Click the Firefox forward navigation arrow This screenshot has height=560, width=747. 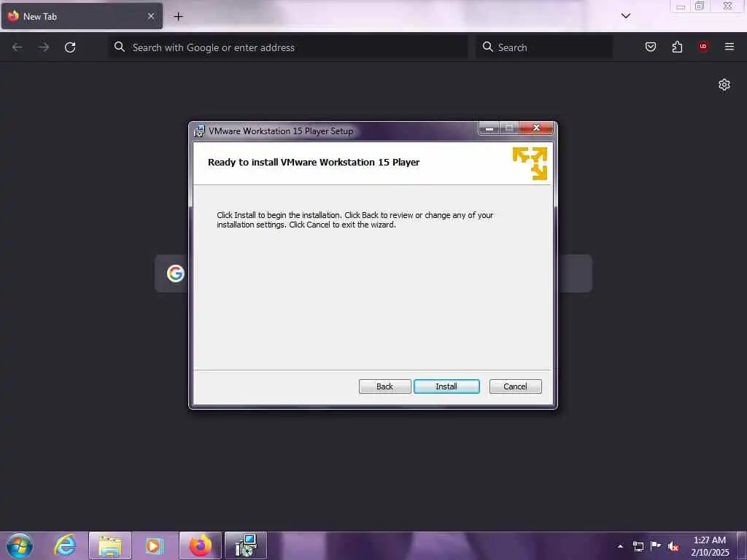click(x=44, y=47)
